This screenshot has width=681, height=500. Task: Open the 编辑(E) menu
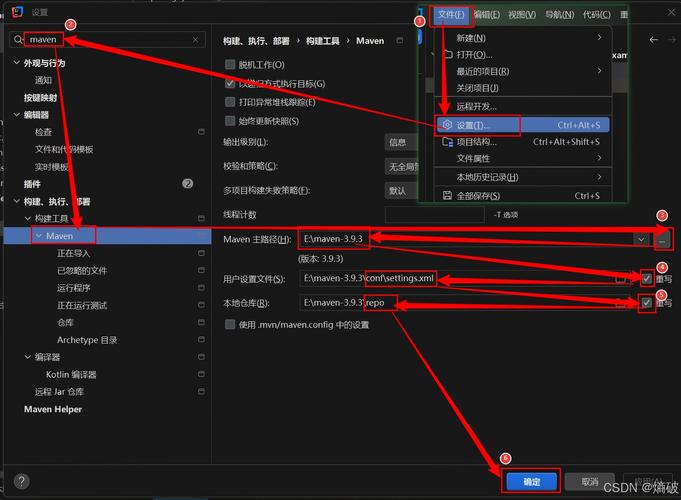(486, 15)
